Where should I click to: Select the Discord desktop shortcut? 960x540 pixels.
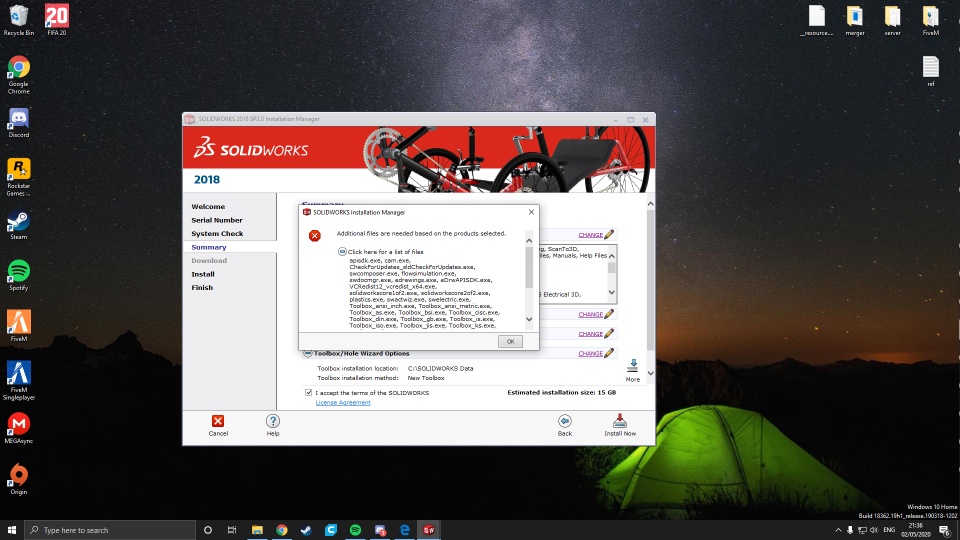coord(18,122)
